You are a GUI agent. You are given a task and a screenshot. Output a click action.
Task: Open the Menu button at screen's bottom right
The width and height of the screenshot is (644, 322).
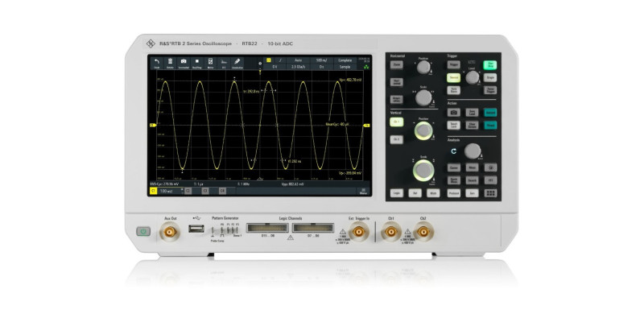[x=363, y=191]
